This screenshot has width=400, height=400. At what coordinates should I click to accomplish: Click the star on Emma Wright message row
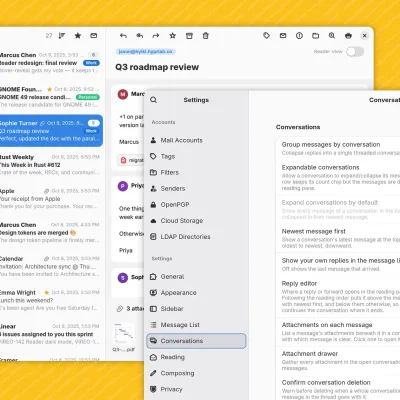(47, 292)
